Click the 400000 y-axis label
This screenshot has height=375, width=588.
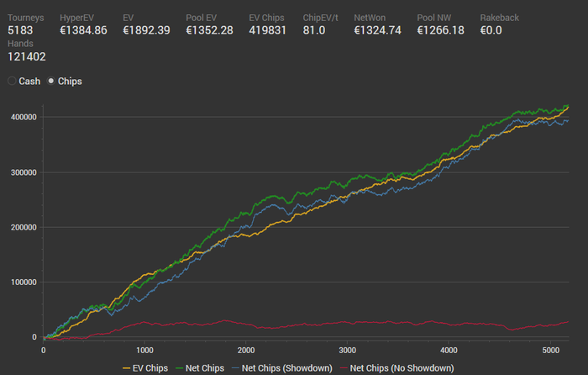click(24, 117)
